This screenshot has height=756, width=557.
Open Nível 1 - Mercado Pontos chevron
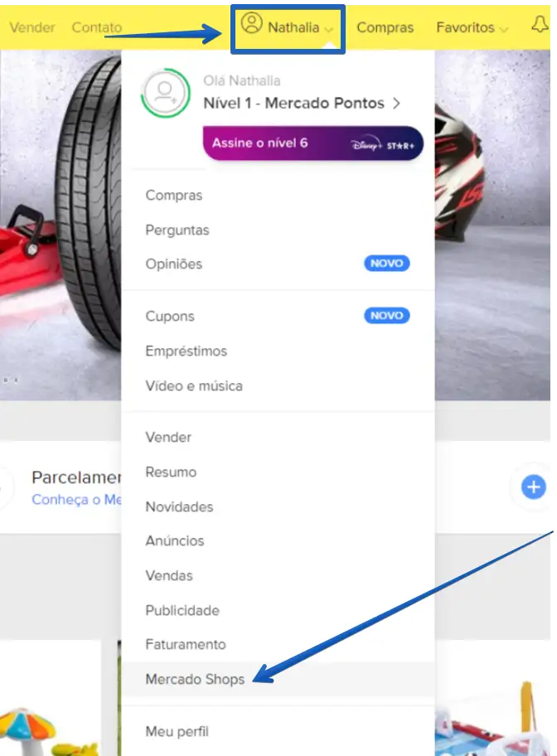tap(396, 103)
